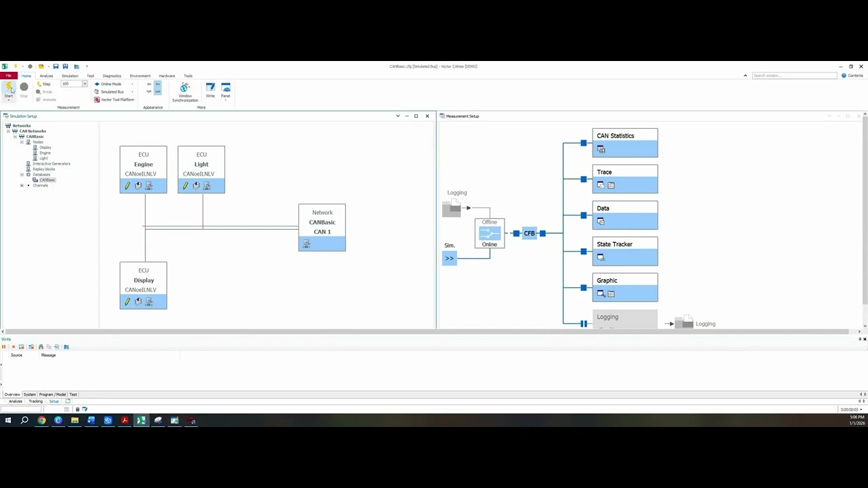Open the Simulated Bus dropdown
This screenshot has height=488, width=868.
pos(132,91)
